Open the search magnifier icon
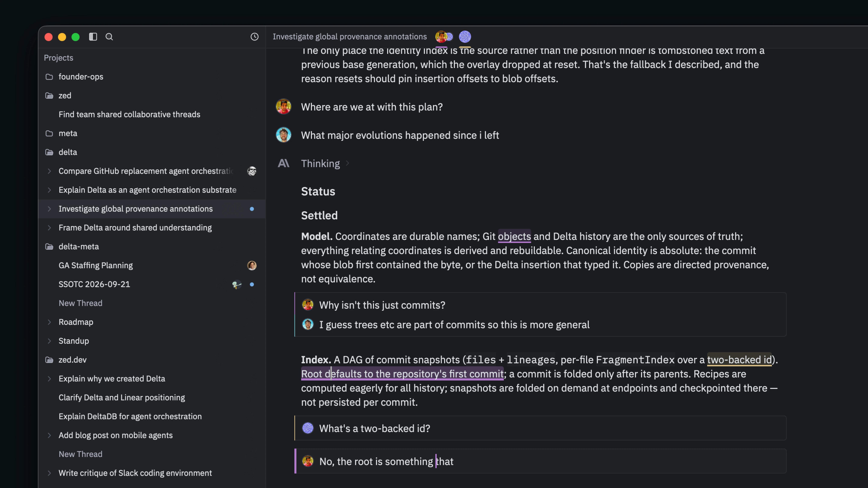868x488 pixels. click(x=109, y=37)
